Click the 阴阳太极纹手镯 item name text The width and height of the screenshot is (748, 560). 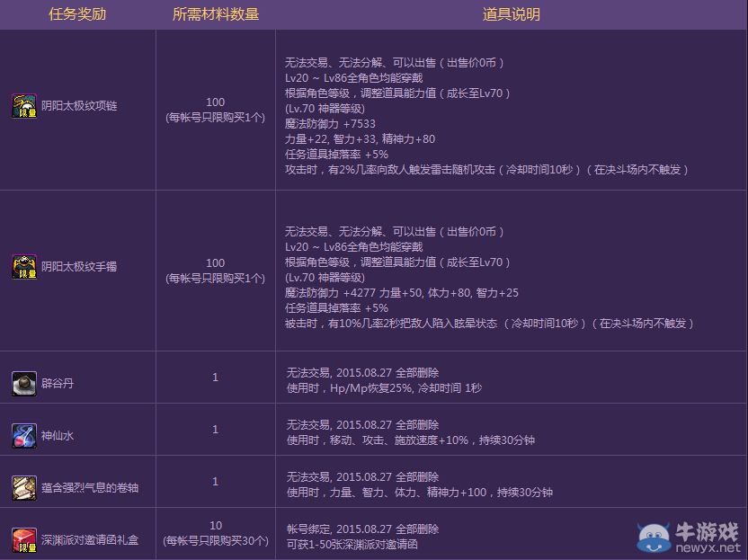79,267
